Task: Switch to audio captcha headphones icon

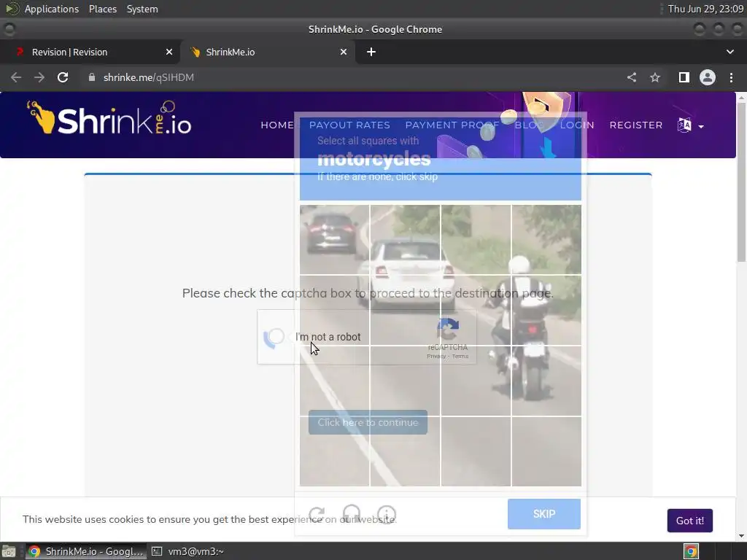Action: (352, 514)
